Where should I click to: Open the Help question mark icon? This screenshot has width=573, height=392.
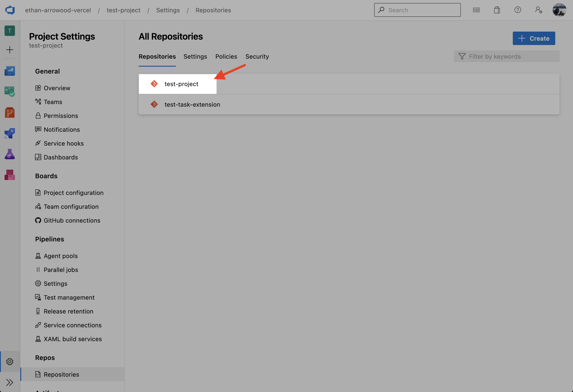point(518,10)
